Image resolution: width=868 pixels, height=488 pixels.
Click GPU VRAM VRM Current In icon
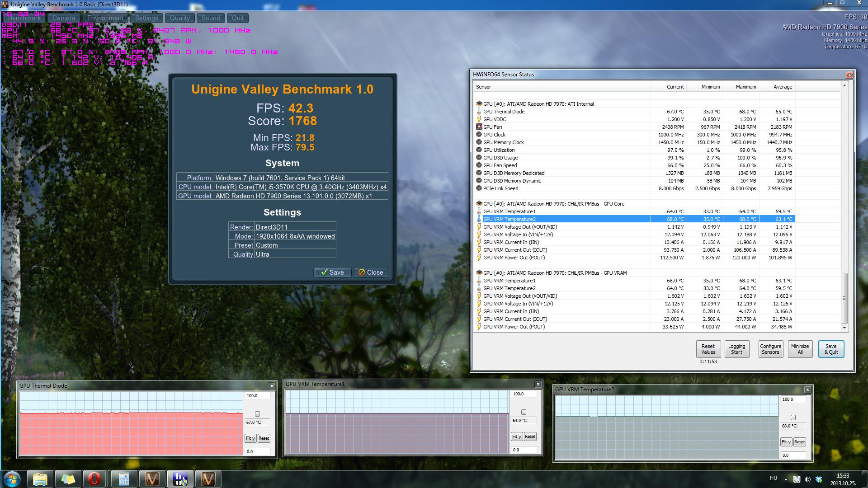click(x=479, y=311)
